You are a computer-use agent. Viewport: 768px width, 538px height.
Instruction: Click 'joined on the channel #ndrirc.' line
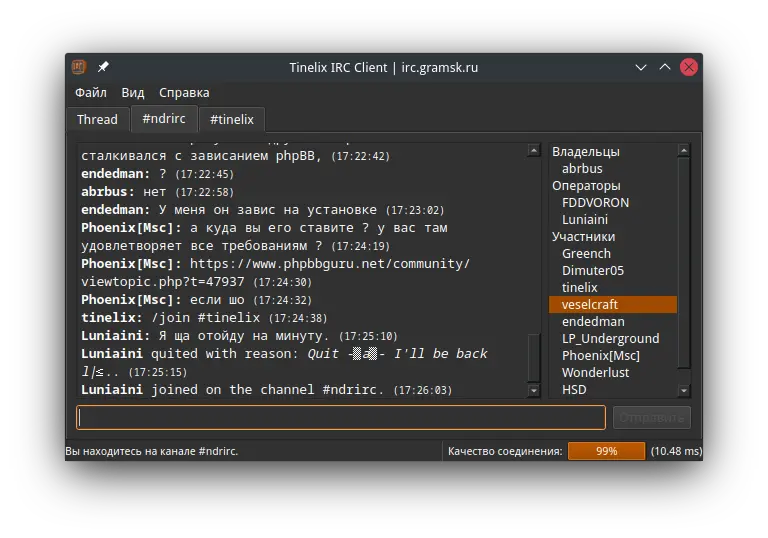pos(267,390)
